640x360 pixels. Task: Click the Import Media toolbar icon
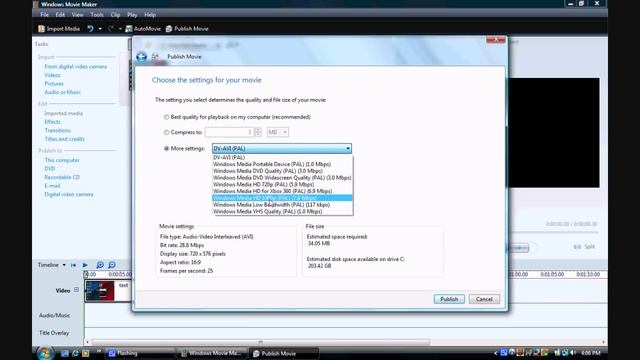(41, 29)
